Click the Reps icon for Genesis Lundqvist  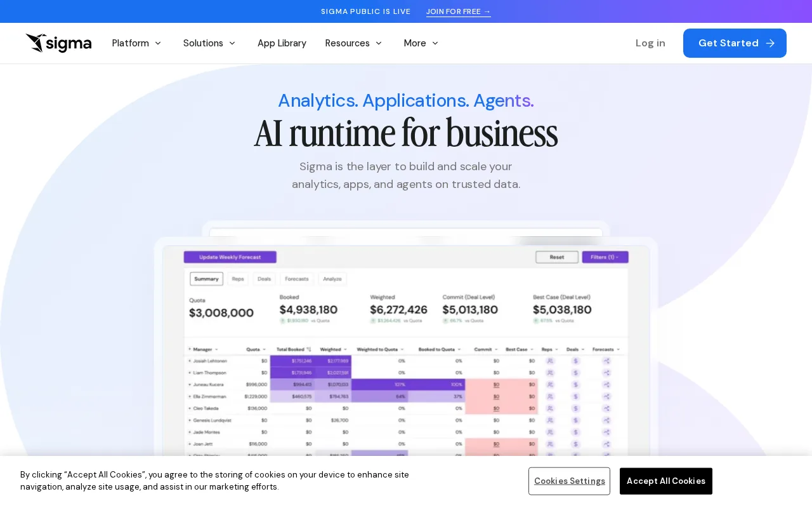point(550,420)
